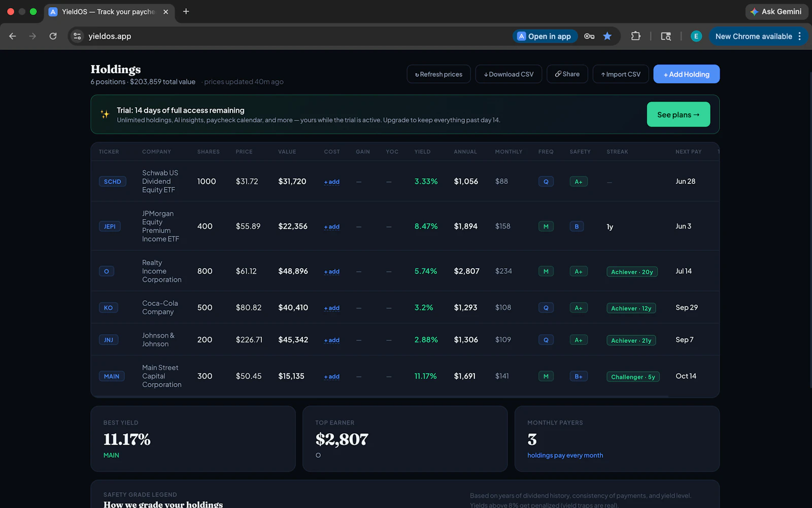The image size is (812, 508).
Task: Sort table by ANNUAL column header
Action: (465, 152)
